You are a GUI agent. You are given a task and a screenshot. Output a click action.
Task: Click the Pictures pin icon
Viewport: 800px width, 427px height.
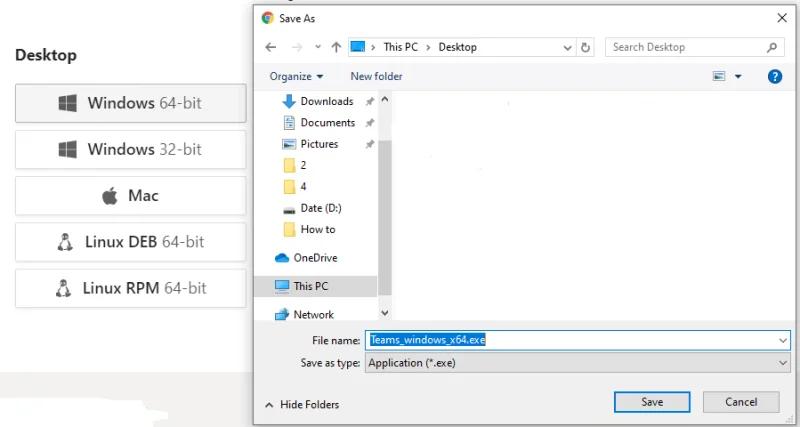369,144
